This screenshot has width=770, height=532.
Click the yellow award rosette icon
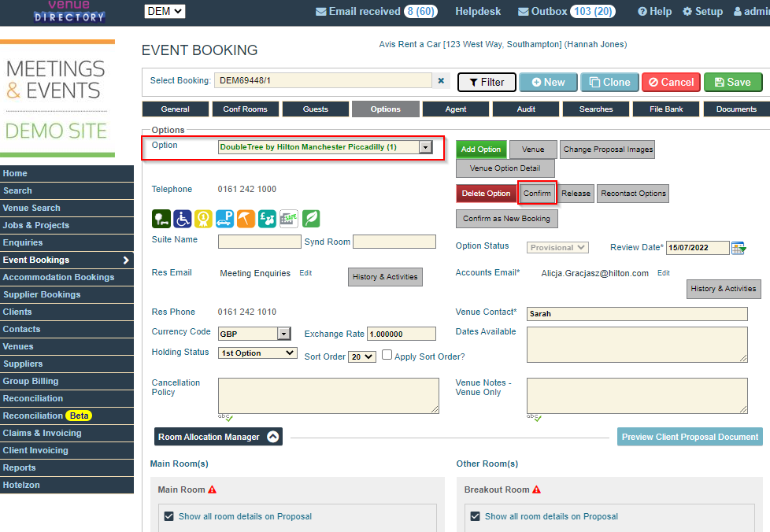pyautogui.click(x=203, y=219)
